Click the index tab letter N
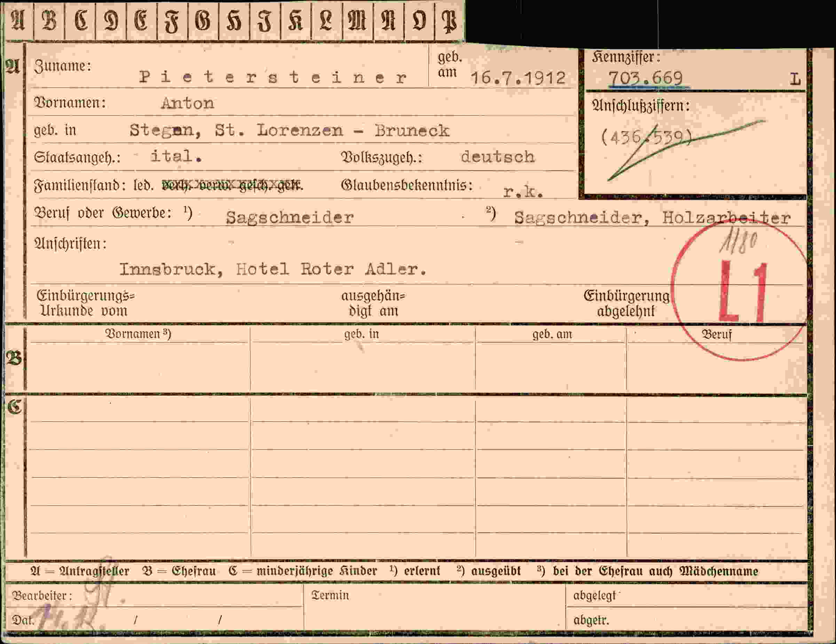 [388, 20]
